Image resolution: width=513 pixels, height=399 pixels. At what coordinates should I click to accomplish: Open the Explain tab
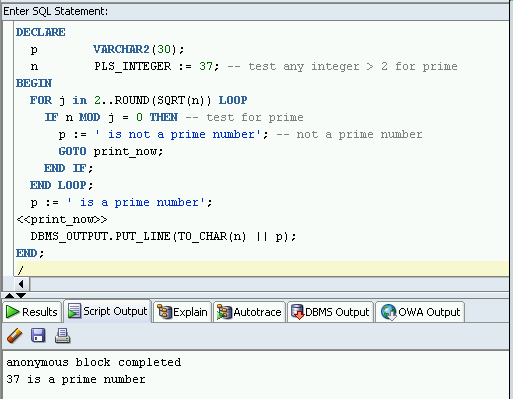[182, 312]
